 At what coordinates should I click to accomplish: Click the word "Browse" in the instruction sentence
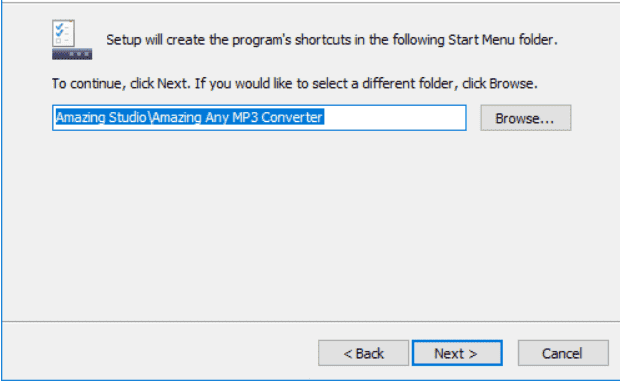point(511,84)
